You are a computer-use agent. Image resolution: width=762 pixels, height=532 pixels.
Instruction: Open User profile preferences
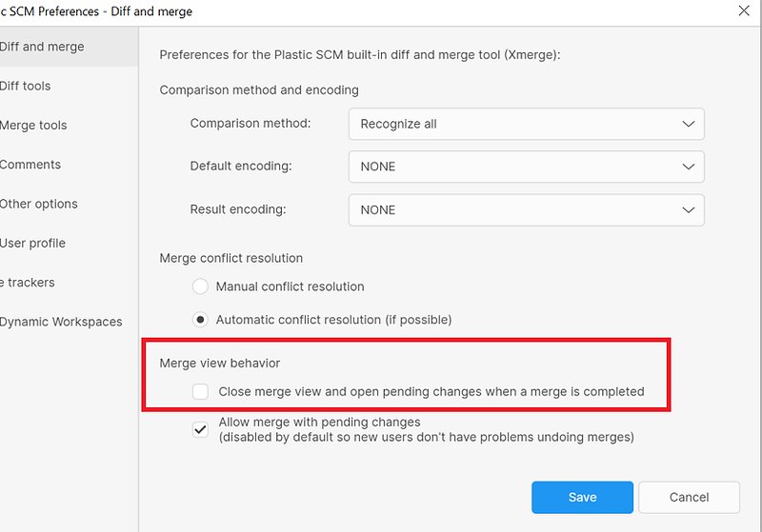click(x=33, y=243)
